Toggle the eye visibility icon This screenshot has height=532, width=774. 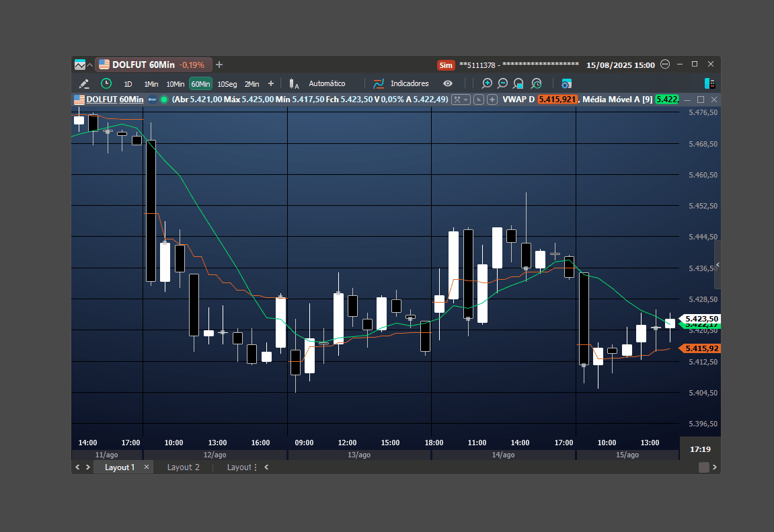point(448,83)
